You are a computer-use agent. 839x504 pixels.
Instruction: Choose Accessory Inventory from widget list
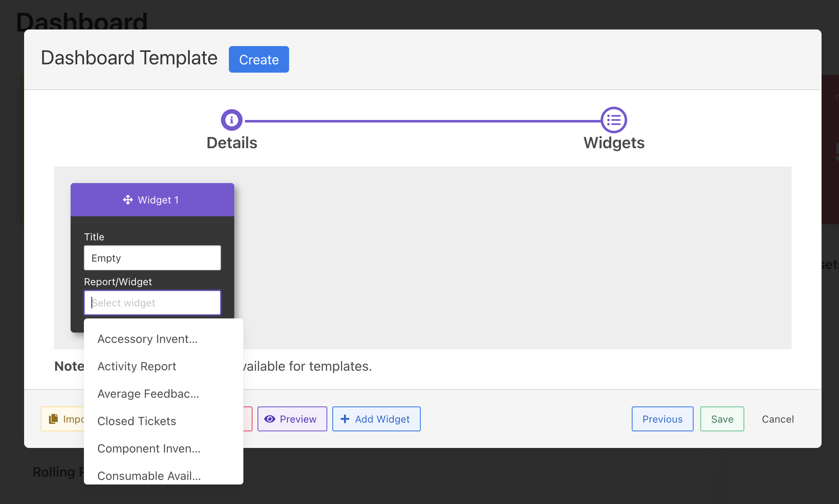click(x=147, y=339)
